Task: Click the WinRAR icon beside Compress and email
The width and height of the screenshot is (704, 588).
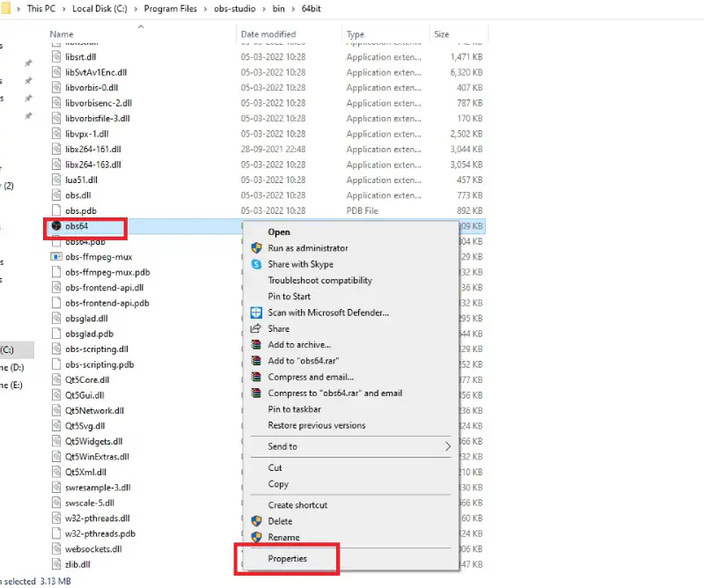Action: pos(256,377)
